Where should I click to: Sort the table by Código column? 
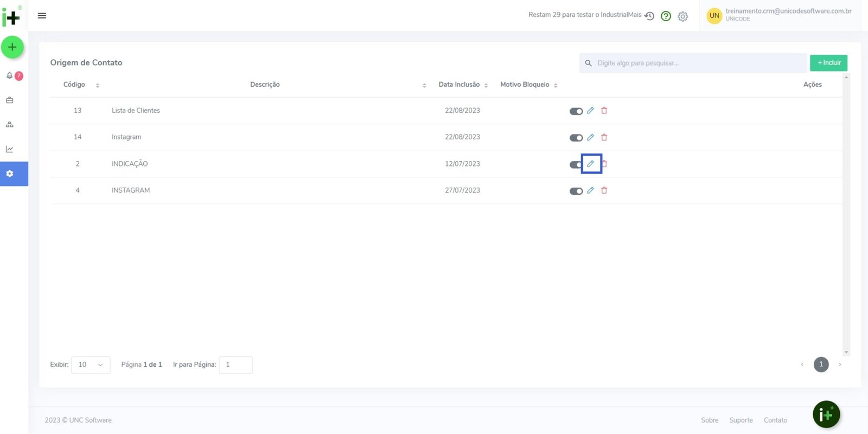97,85
